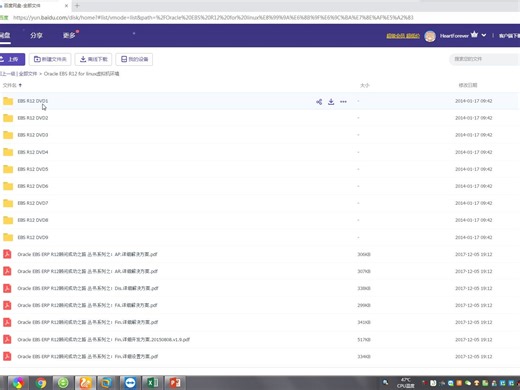Viewport: 520px width, 390px height.
Task: Expand the account dropdown arrow beside the username
Action: point(484,35)
